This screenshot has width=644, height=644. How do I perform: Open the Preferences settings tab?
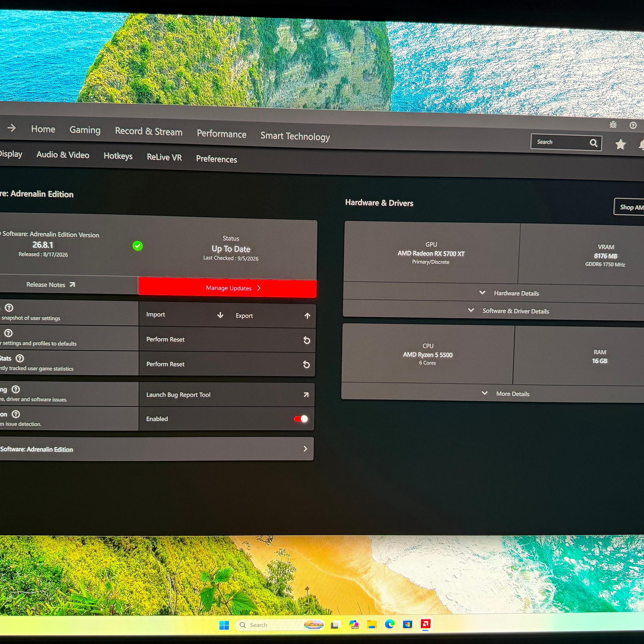tap(217, 159)
